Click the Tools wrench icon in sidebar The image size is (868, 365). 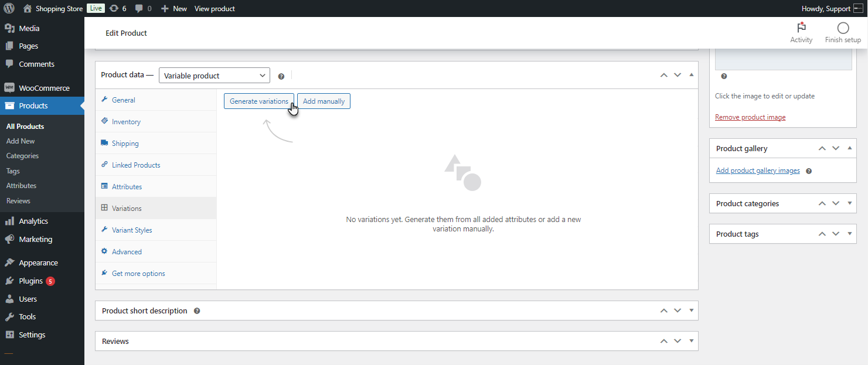click(x=9, y=316)
